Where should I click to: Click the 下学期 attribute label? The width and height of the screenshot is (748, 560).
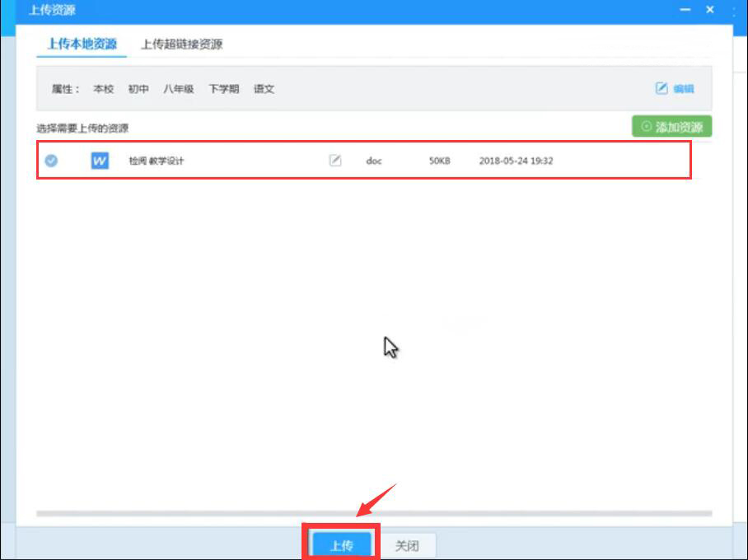click(x=224, y=89)
